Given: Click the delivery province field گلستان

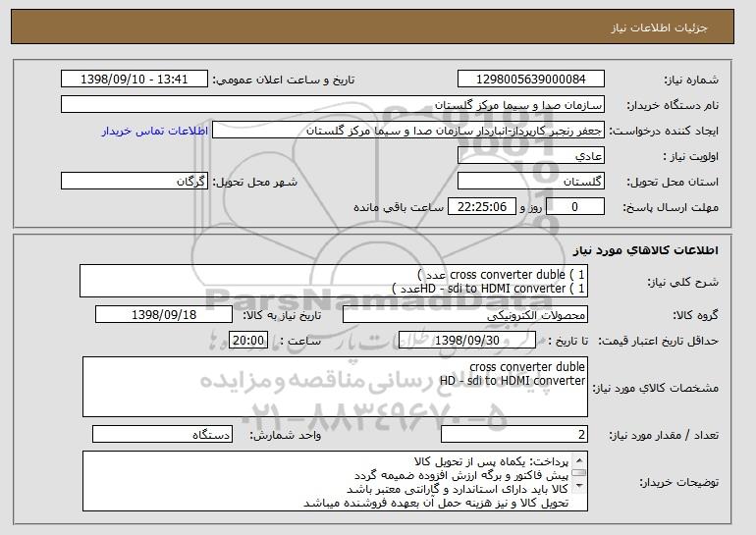Looking at the screenshot, I should [x=531, y=182].
